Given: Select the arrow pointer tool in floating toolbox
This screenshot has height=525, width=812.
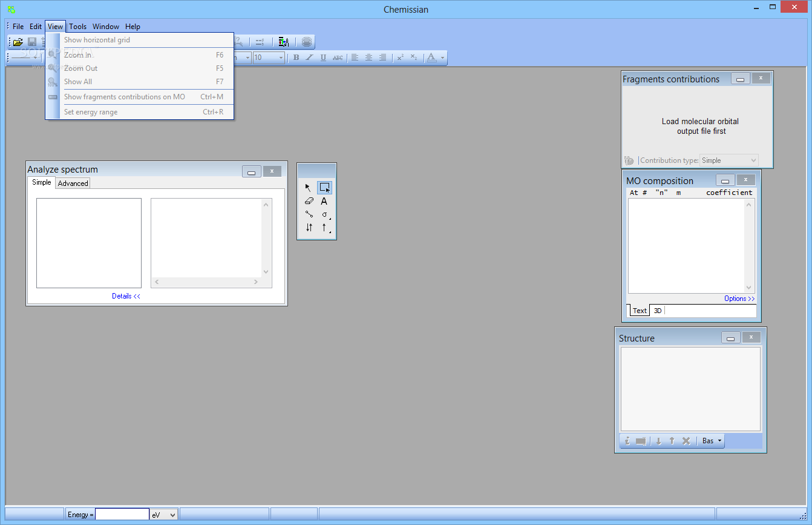Looking at the screenshot, I should 309,188.
